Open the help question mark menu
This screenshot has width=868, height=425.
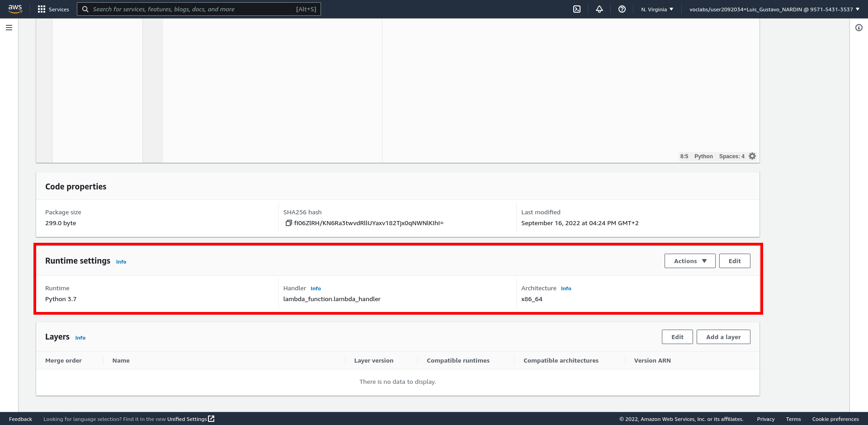point(622,9)
